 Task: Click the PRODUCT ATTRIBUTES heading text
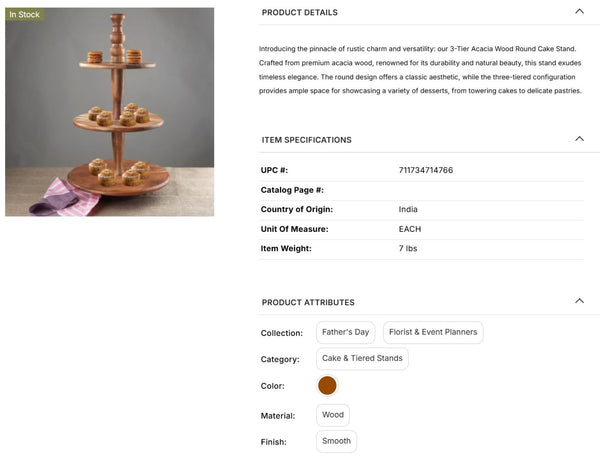click(308, 302)
